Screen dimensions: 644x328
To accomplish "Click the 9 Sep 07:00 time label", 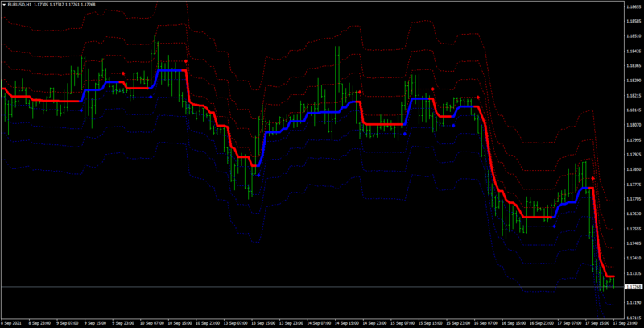I will 67,323.
